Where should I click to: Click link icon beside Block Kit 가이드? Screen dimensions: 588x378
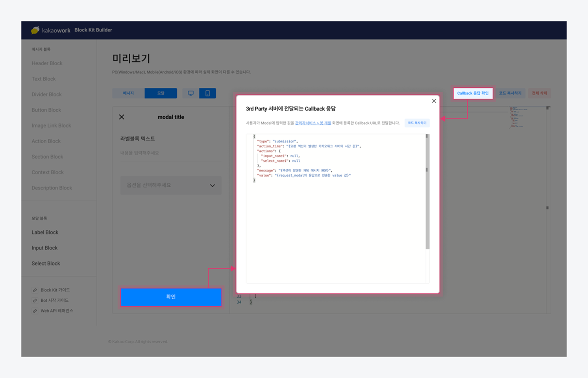(35, 290)
